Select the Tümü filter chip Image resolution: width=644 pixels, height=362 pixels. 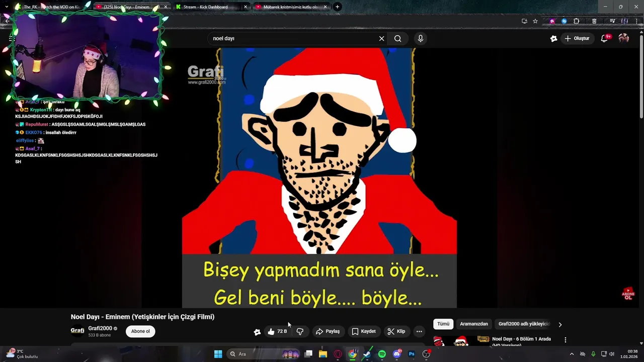click(443, 324)
